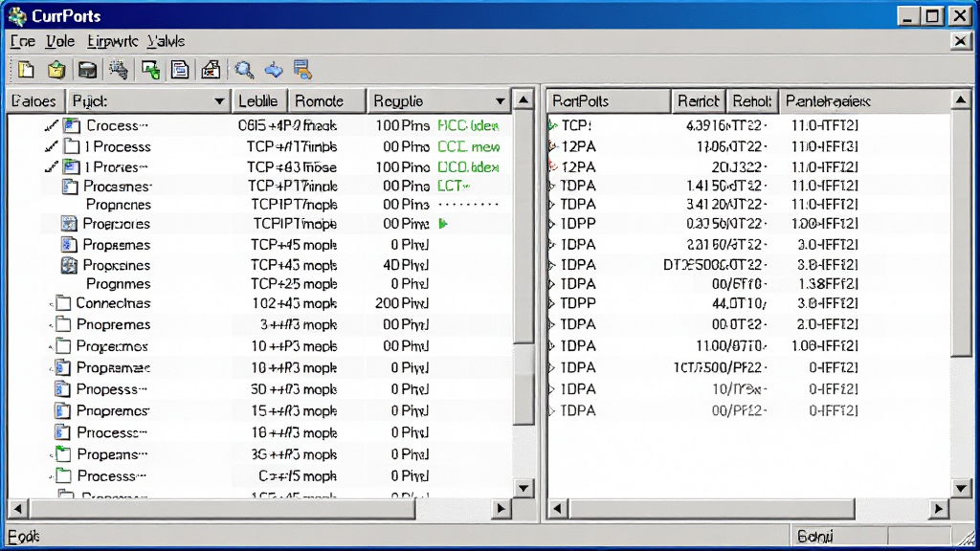
Task: Click the green folder icon beside Propeans
Action: click(62, 454)
